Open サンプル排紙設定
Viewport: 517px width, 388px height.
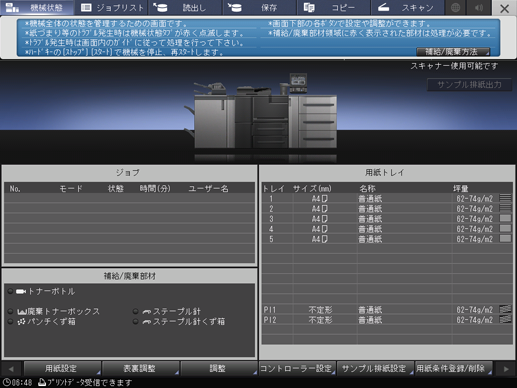(375, 368)
